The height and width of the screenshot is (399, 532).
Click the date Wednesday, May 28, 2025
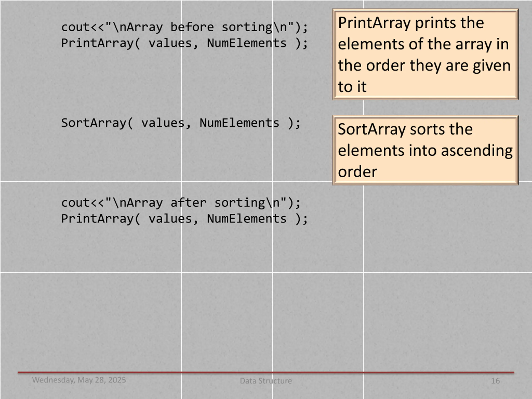pyautogui.click(x=79, y=380)
